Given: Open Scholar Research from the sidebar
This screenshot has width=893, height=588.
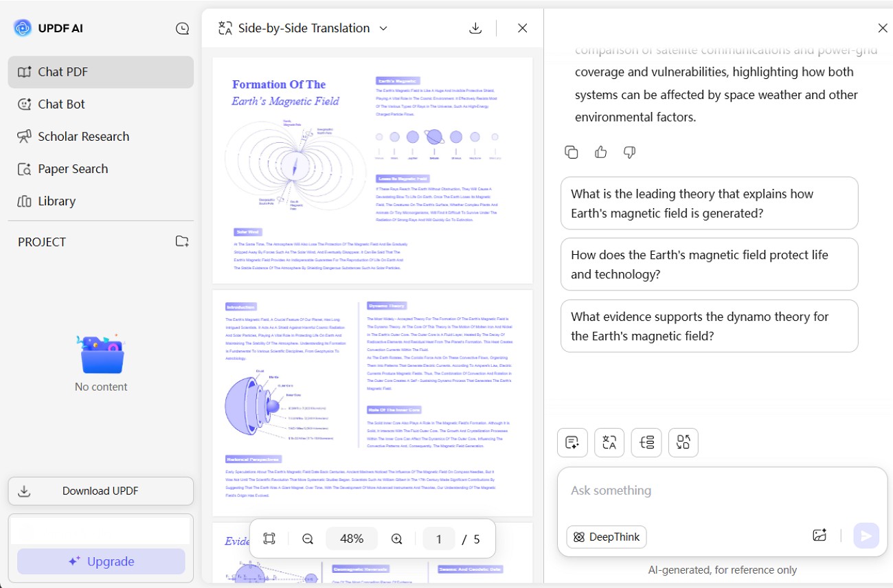Looking at the screenshot, I should tap(84, 136).
